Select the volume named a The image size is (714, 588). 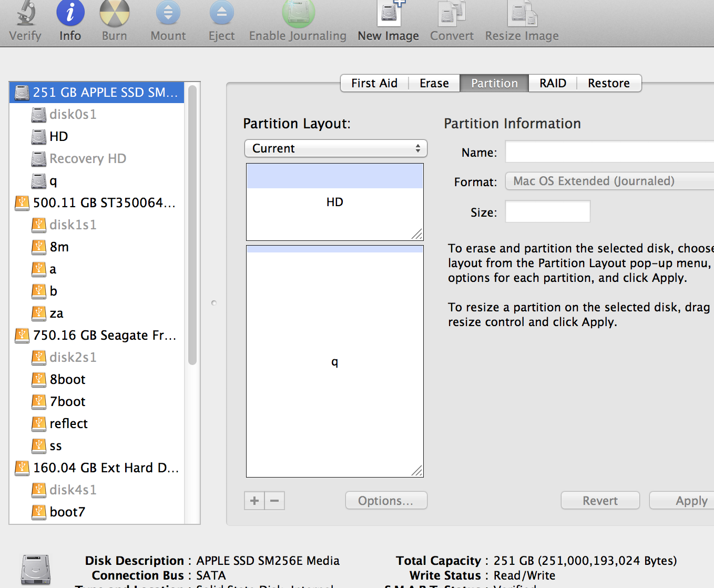[97, 269]
